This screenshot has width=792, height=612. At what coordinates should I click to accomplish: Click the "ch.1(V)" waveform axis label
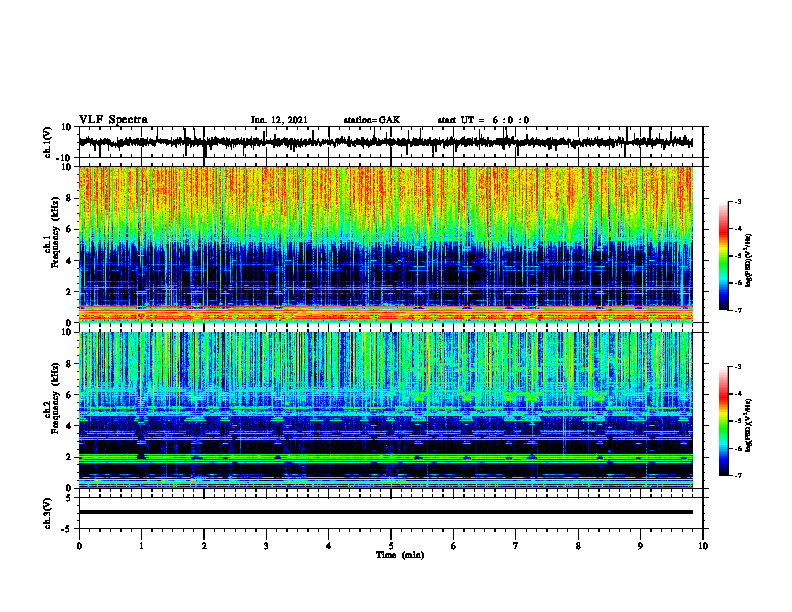tap(48, 142)
